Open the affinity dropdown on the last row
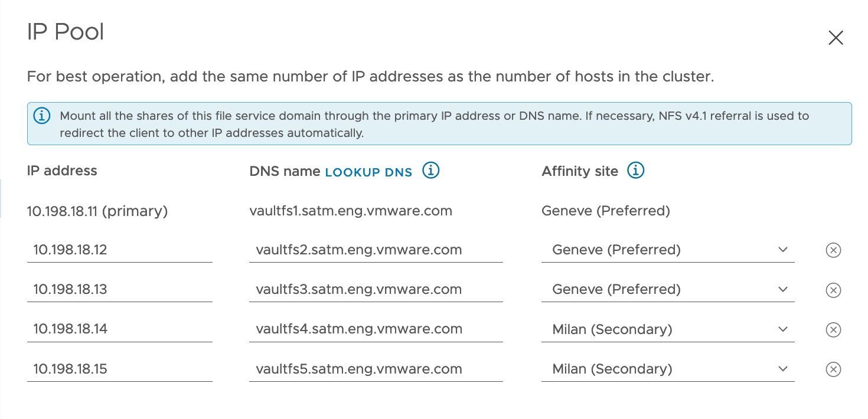This screenshot has width=868, height=419. click(783, 369)
